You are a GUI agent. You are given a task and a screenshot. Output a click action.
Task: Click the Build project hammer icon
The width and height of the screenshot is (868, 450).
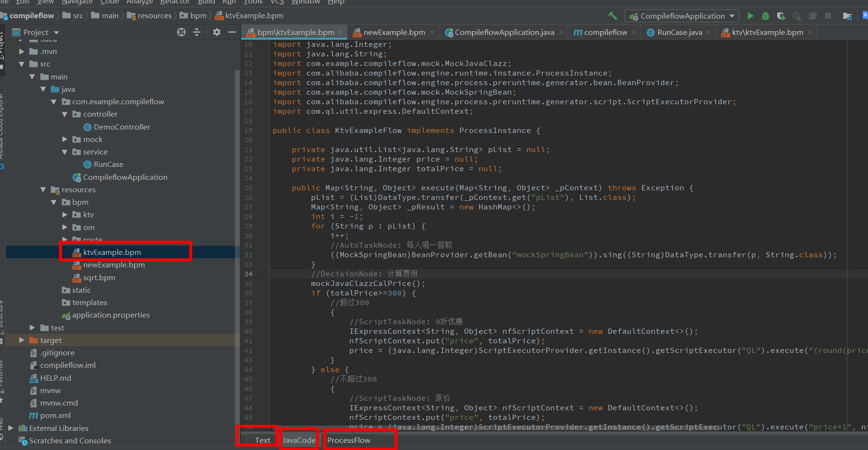pyautogui.click(x=612, y=16)
